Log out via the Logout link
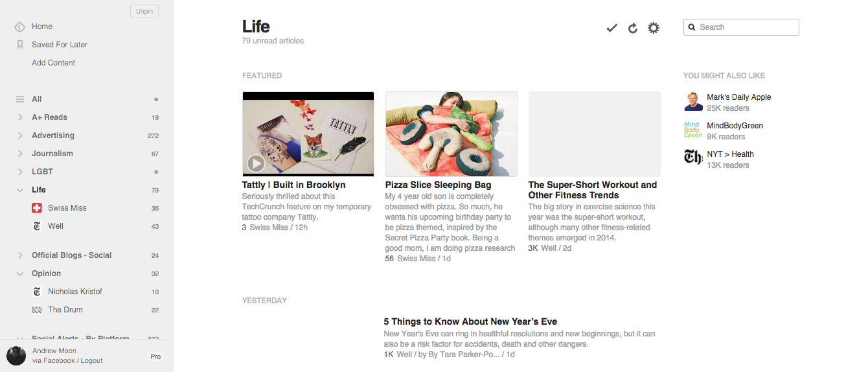Image resolution: width=868 pixels, height=372 pixels. coord(92,360)
